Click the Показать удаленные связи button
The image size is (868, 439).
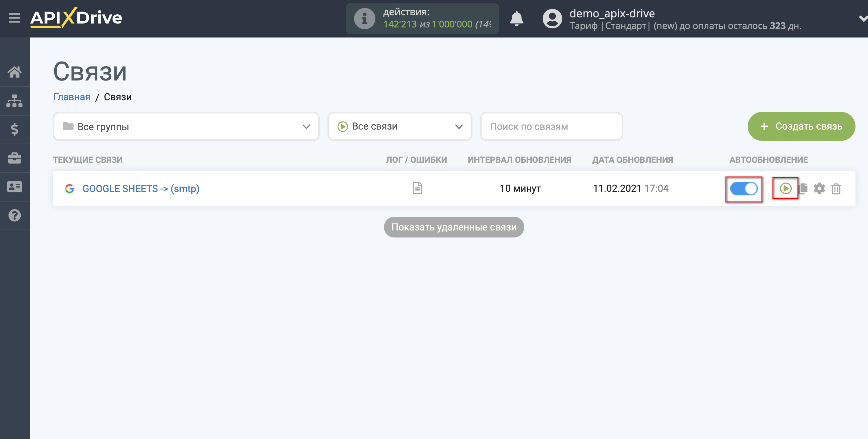[x=454, y=227]
